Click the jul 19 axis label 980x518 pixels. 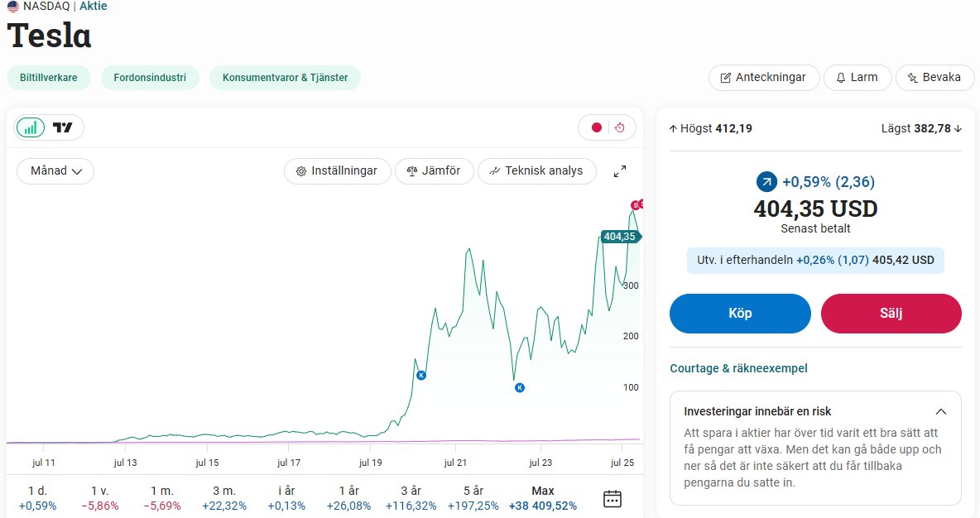click(371, 463)
